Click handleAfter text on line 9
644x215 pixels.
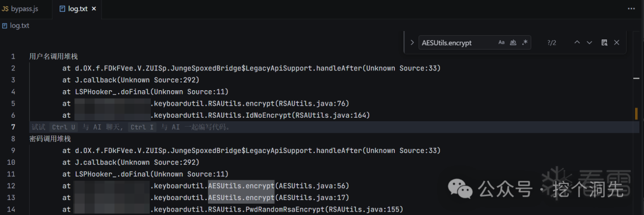(x=339, y=150)
